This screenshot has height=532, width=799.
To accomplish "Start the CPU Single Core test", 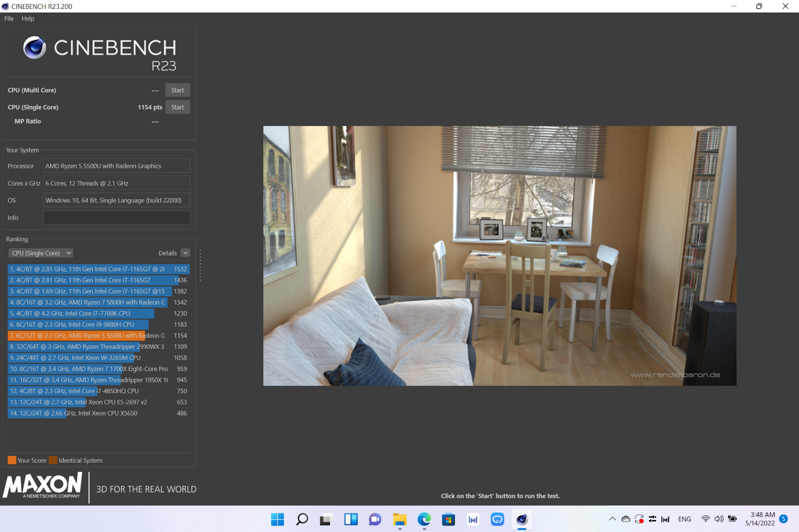I will click(177, 107).
